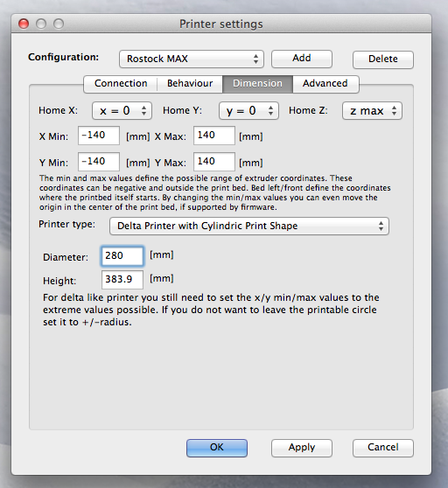The width and height of the screenshot is (448, 488).
Task: Click the Apply button
Action: coord(302,448)
